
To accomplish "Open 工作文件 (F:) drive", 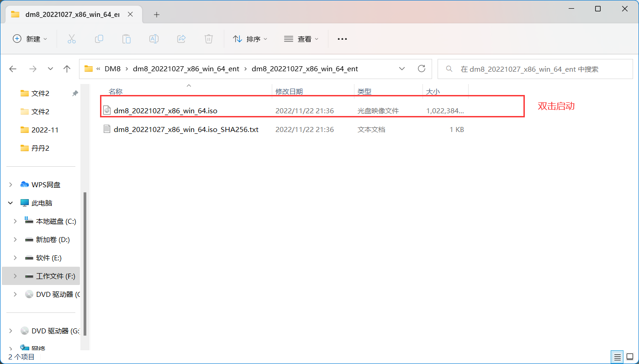I will (55, 276).
